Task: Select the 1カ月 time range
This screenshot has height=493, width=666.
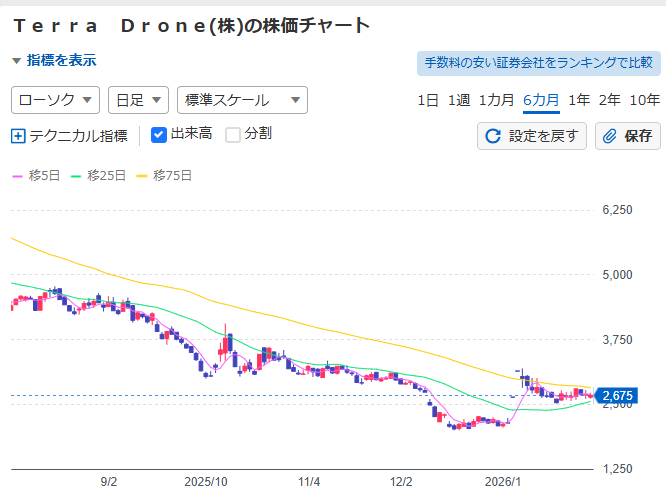Action: 496,100
